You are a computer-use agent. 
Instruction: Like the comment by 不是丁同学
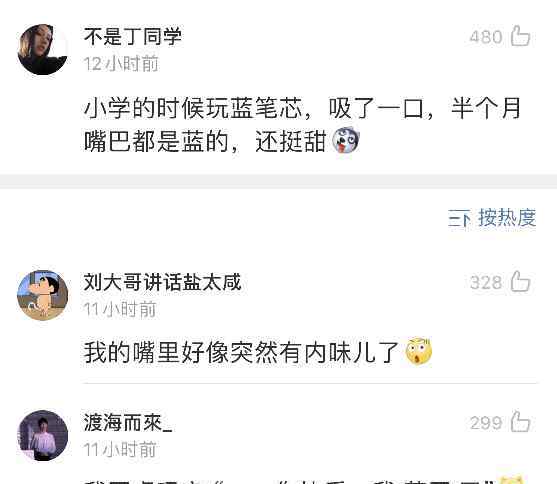click(x=520, y=36)
